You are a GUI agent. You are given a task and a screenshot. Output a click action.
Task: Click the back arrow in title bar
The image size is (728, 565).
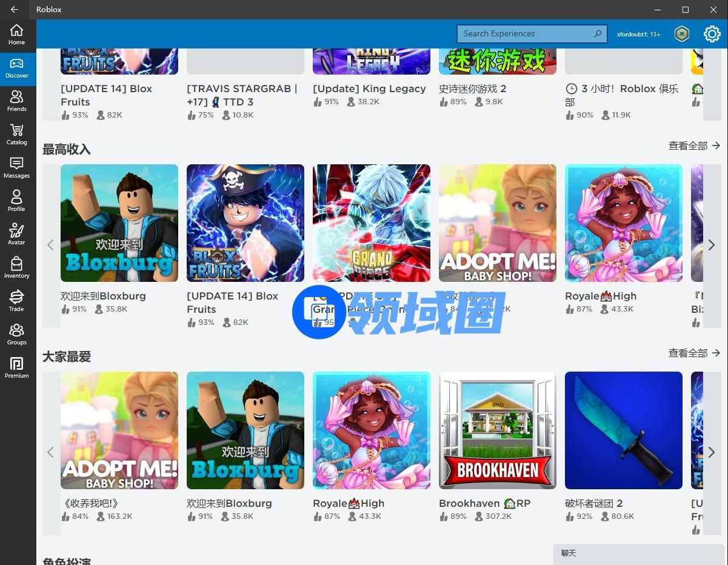click(x=15, y=10)
